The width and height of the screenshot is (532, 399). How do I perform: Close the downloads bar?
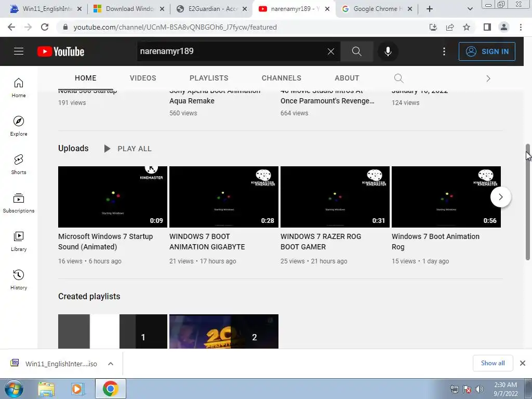[x=523, y=363]
